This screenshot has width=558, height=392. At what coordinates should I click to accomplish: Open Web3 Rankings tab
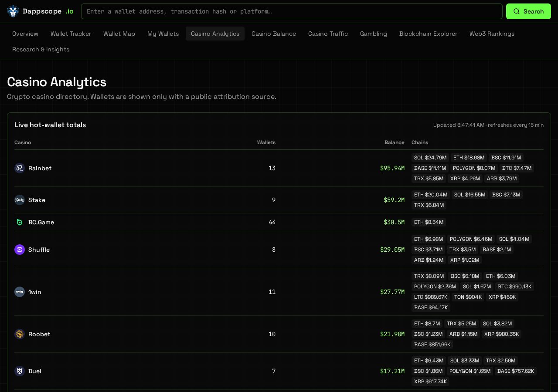pos(492,34)
